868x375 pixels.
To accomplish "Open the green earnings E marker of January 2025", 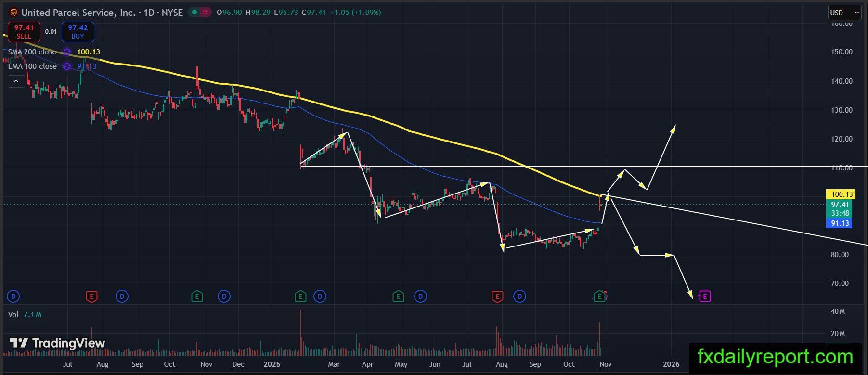I will pyautogui.click(x=300, y=296).
